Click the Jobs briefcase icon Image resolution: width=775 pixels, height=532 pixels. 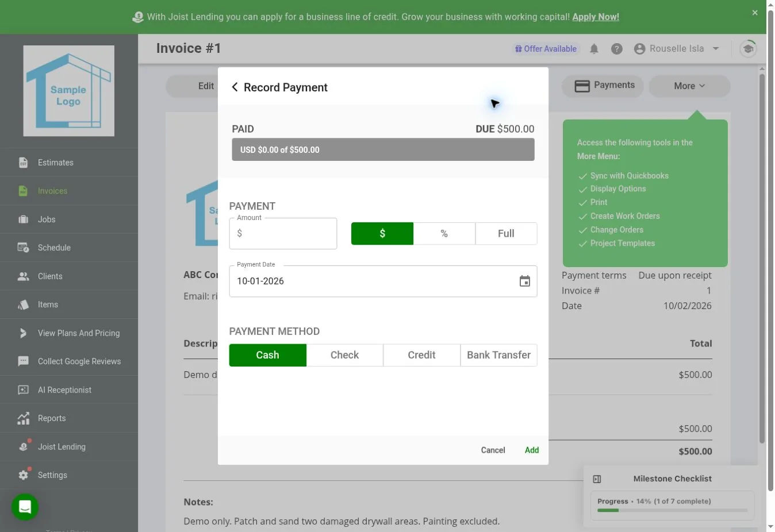(x=23, y=219)
